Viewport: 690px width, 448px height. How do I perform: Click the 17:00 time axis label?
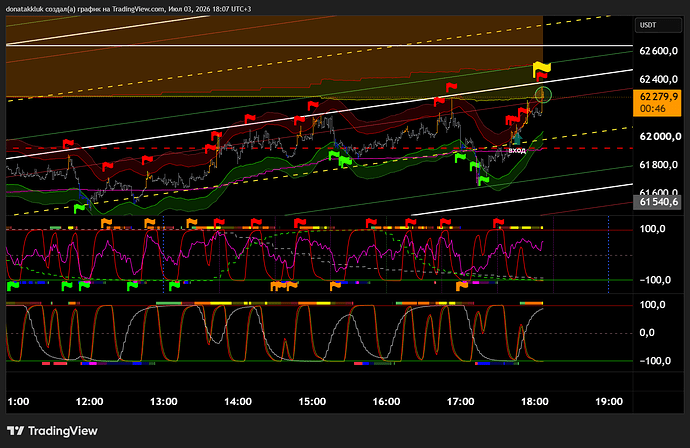461,401
